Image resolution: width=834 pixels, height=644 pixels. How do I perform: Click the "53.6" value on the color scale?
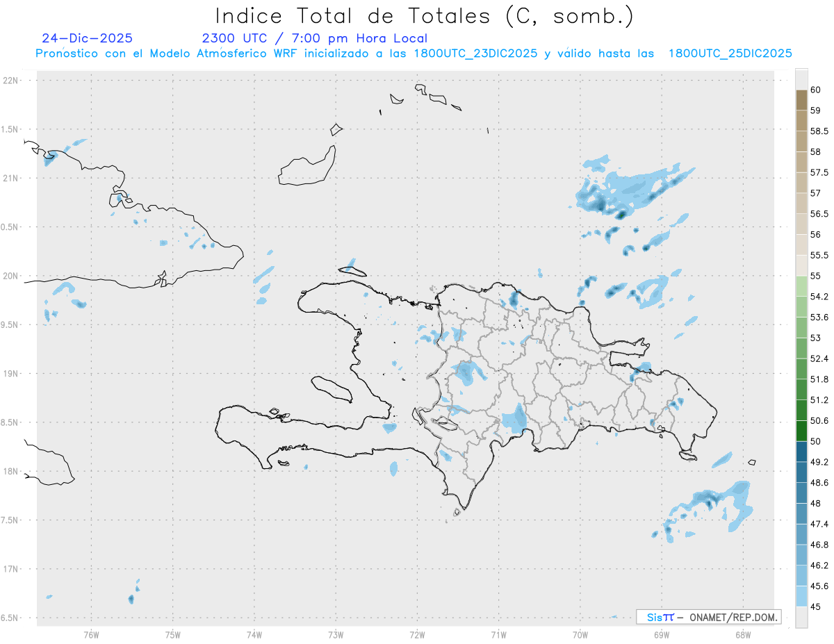coord(820,317)
